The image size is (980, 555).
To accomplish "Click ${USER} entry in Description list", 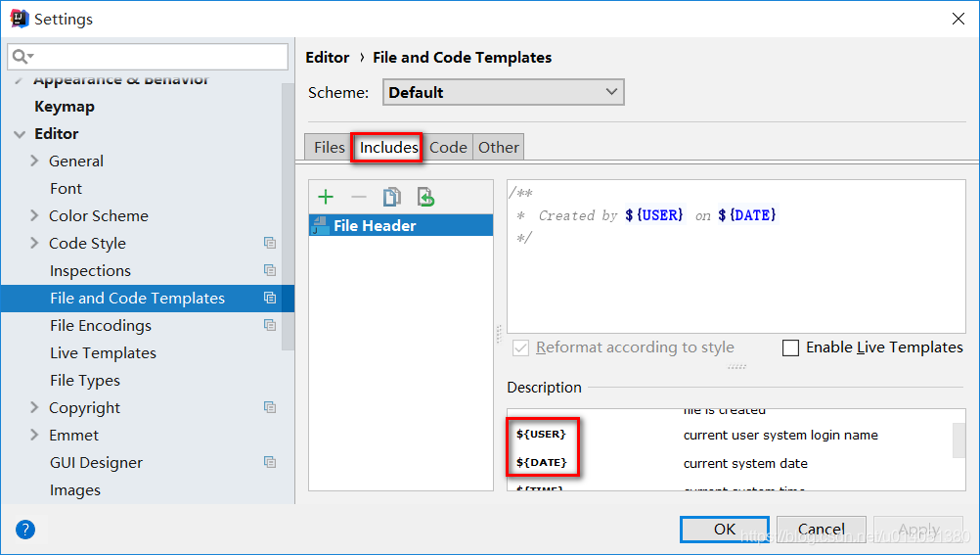I will [x=541, y=434].
